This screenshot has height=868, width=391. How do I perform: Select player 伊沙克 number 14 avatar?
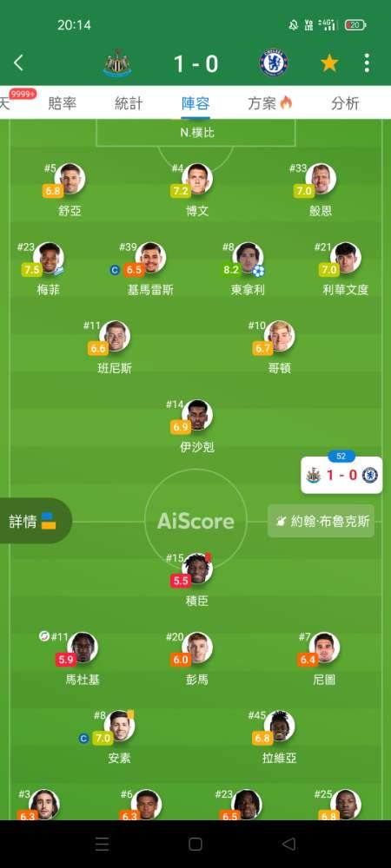(197, 415)
